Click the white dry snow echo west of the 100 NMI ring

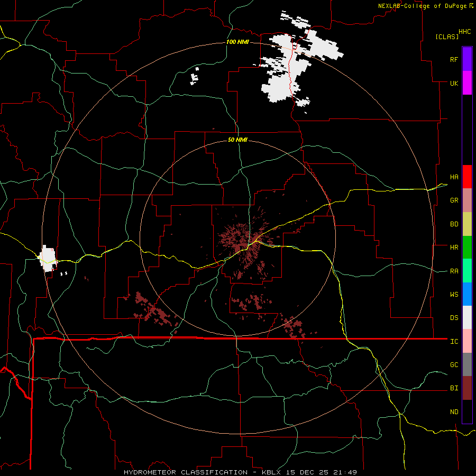click(x=48, y=258)
